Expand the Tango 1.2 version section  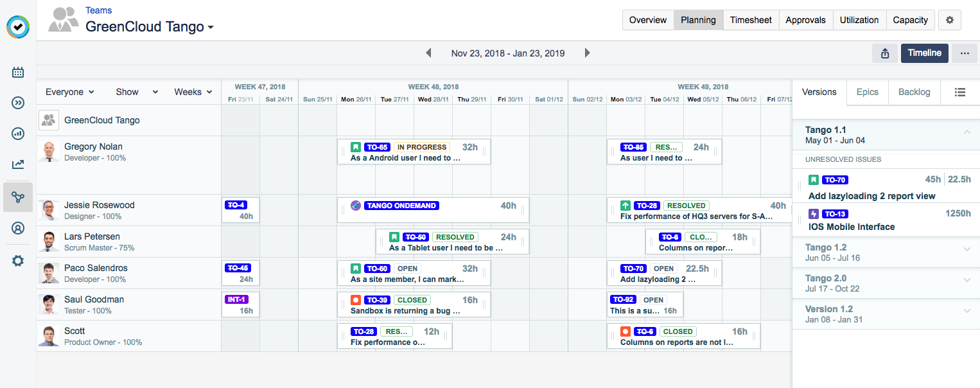point(967,249)
